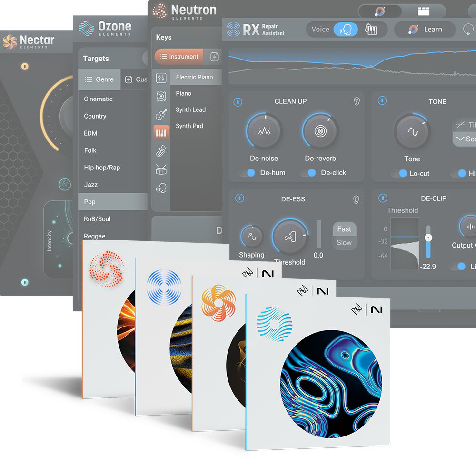Click the De-clip Output knob
The width and height of the screenshot is (476, 476).
[469, 227]
